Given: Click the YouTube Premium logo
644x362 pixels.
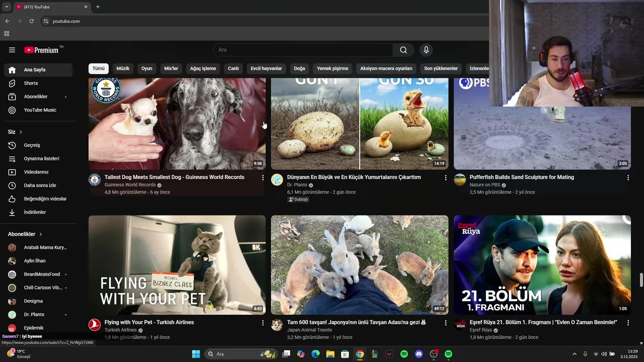Looking at the screenshot, I should pyautogui.click(x=41, y=50).
